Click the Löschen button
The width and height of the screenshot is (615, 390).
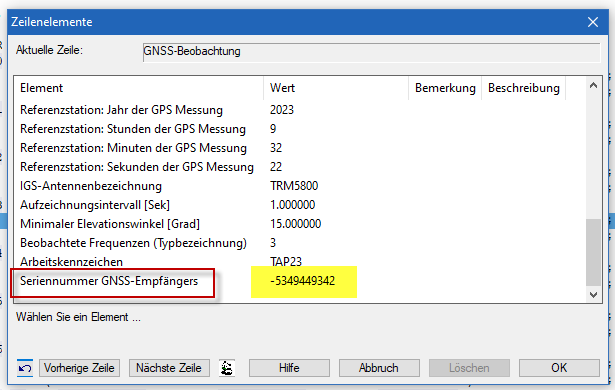coord(469,368)
